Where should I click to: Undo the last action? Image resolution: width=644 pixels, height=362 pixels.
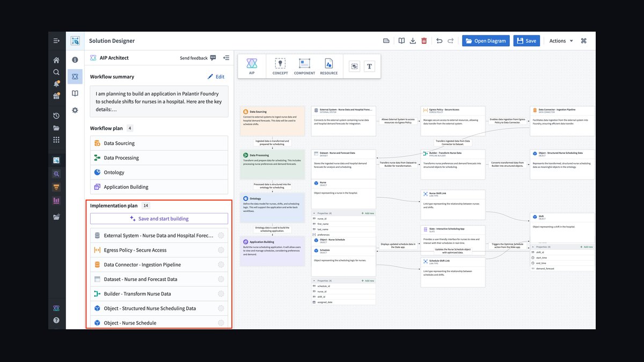click(x=440, y=41)
